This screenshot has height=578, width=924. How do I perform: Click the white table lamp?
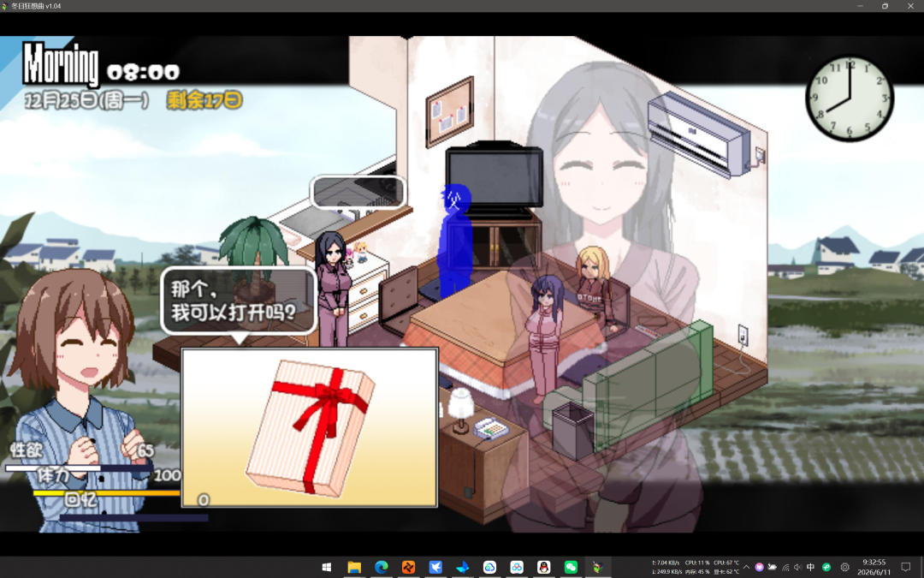461,410
